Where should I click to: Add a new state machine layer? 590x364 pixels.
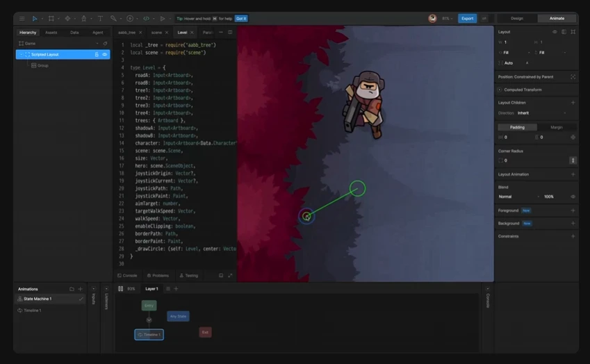(176, 289)
